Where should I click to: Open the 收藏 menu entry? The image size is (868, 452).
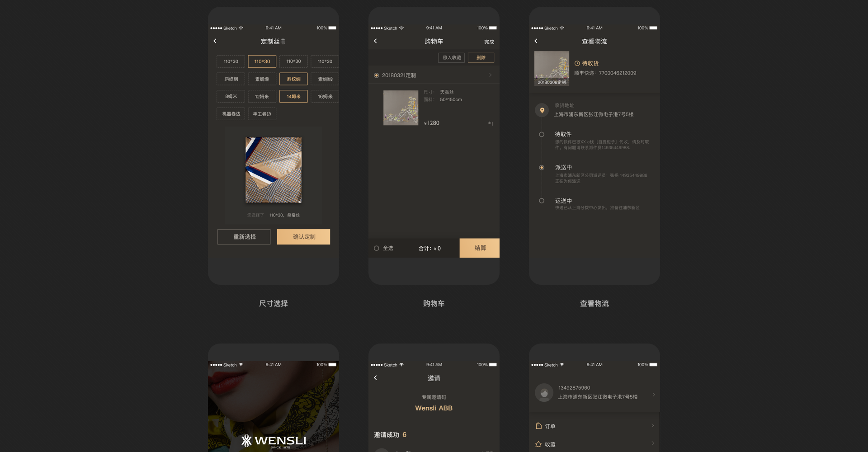coord(594,444)
